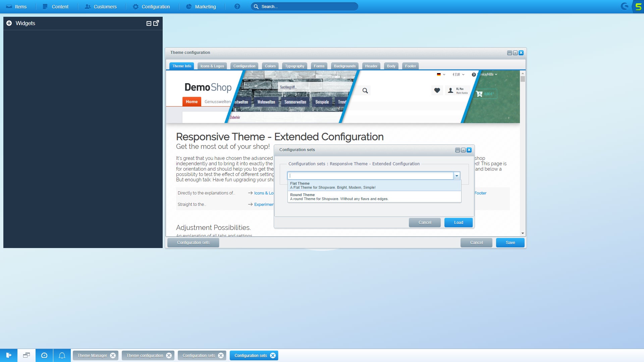The width and height of the screenshot is (644, 362).
Task: Switch to the Typography tab
Action: pyautogui.click(x=294, y=66)
